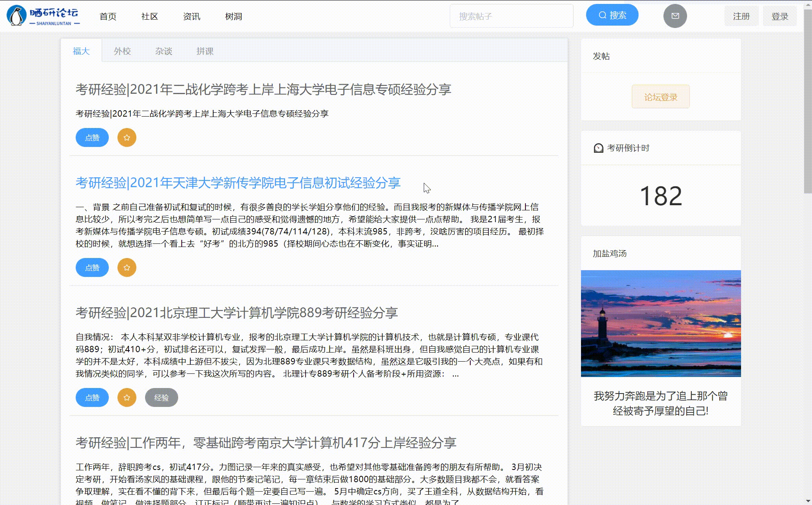Open the mail envelope icon in header

tap(675, 16)
